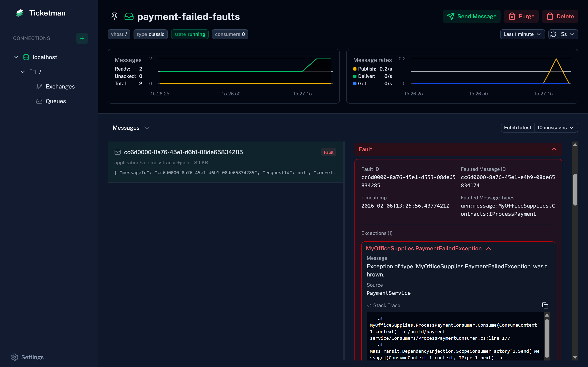Copy the stack trace to clipboard
588x367 pixels.
click(x=545, y=305)
